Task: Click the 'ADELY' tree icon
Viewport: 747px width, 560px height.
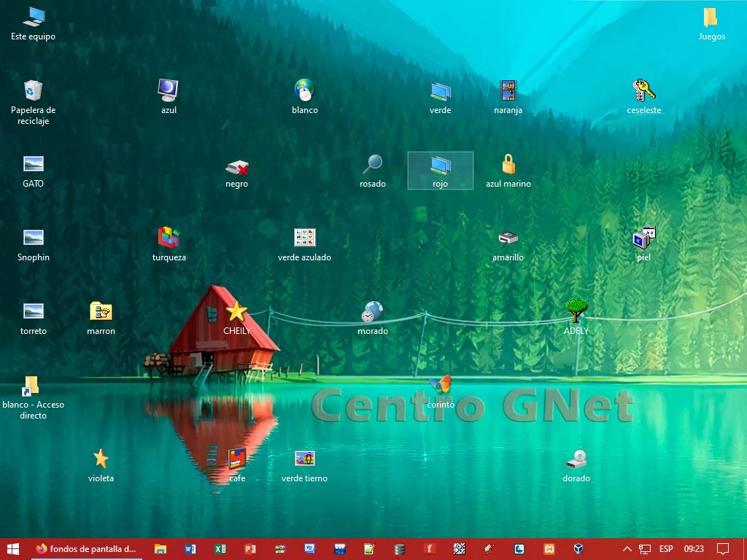Action: point(576,311)
